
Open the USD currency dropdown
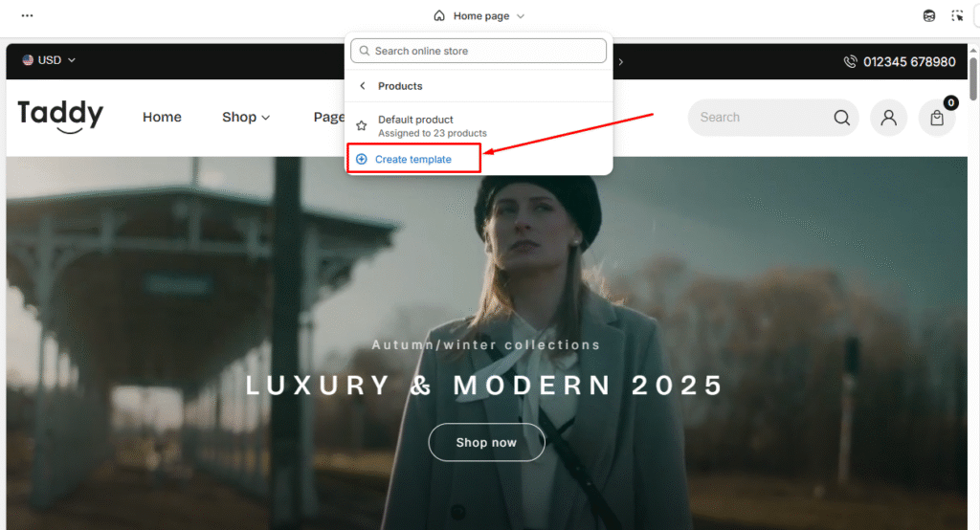[49, 60]
